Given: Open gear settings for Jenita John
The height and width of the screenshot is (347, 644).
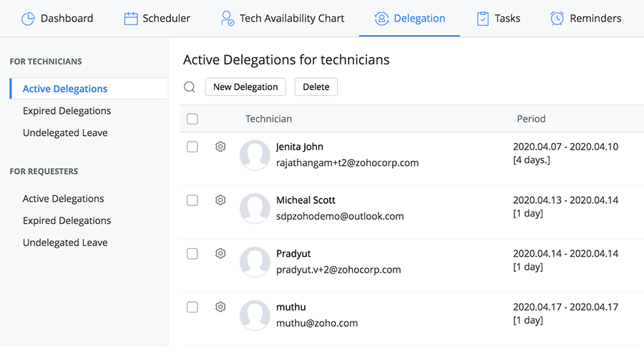Looking at the screenshot, I should click(x=220, y=147).
